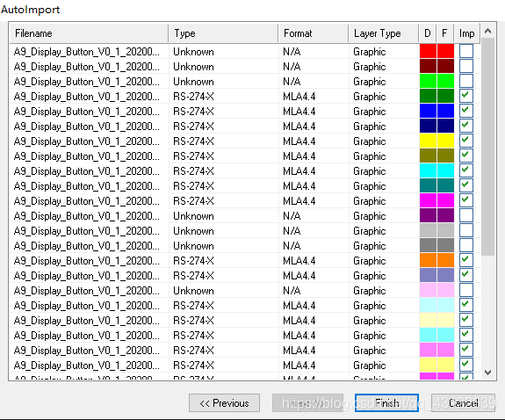This screenshot has width=505, height=420.
Task: Click the D column header
Action: [x=428, y=33]
